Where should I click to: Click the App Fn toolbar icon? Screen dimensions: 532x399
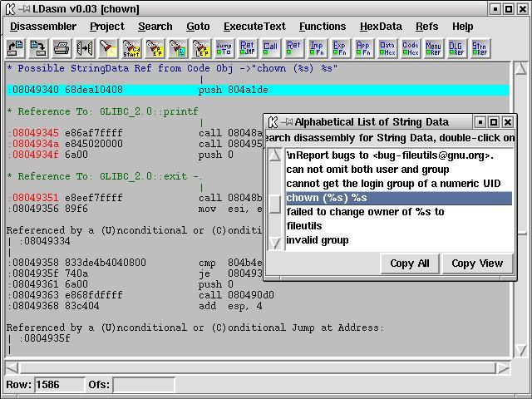tap(363, 48)
